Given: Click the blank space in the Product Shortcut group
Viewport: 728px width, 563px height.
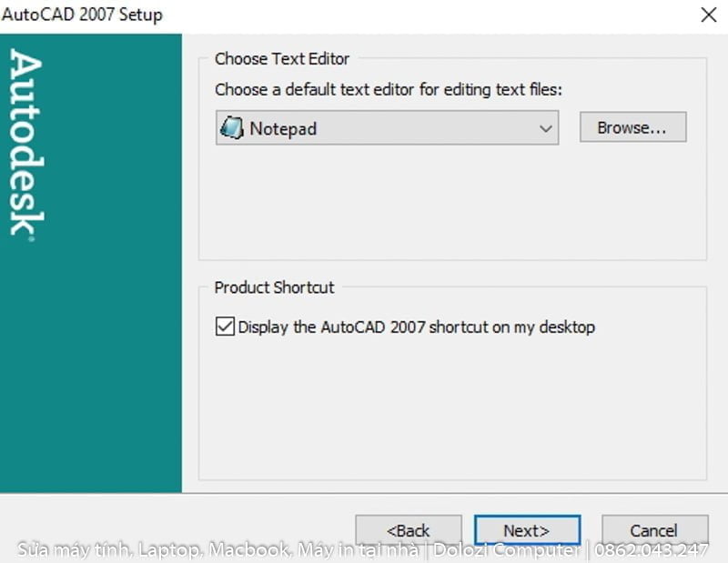Looking at the screenshot, I should [x=450, y=409].
